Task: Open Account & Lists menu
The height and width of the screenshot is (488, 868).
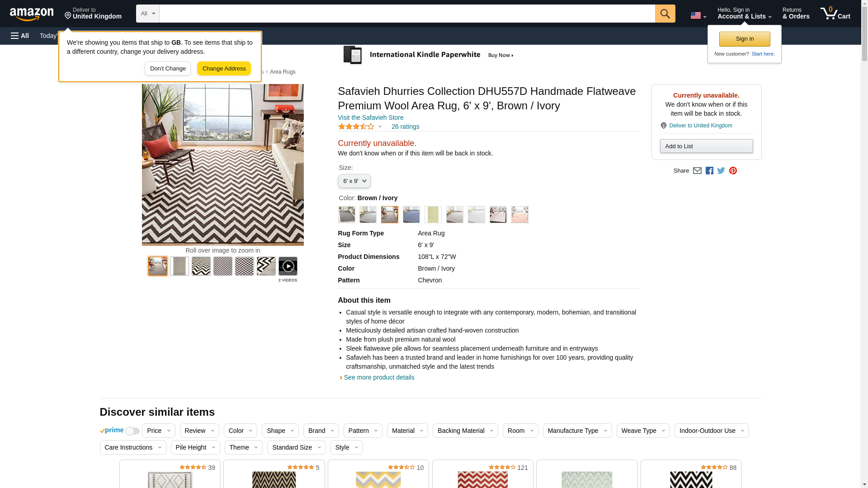Action: [744, 14]
